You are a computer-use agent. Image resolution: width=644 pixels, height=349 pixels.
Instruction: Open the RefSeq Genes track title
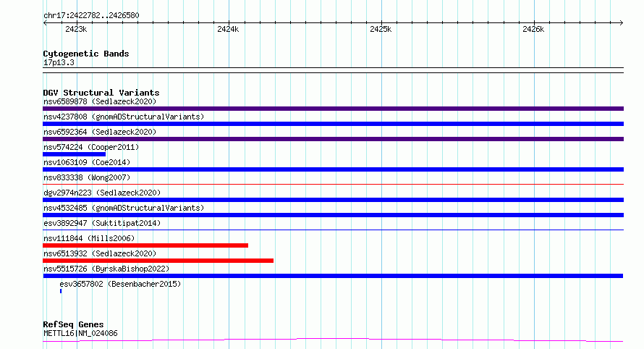pos(73,324)
